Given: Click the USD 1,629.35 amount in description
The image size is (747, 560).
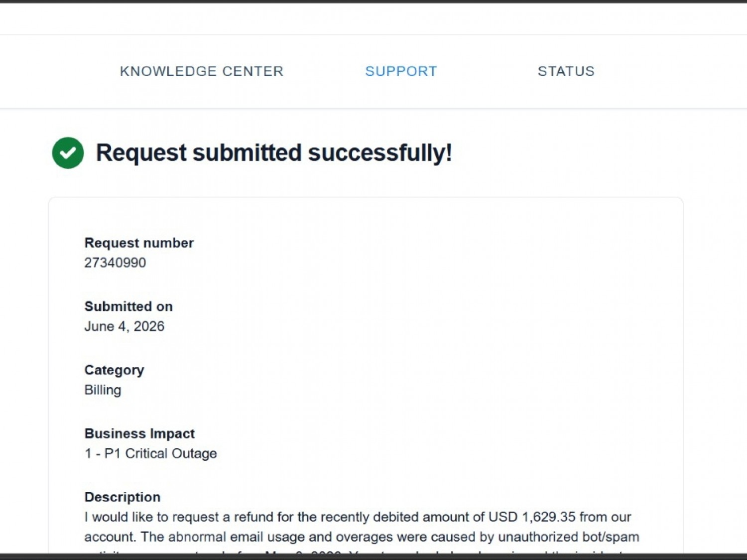Looking at the screenshot, I should (x=532, y=517).
